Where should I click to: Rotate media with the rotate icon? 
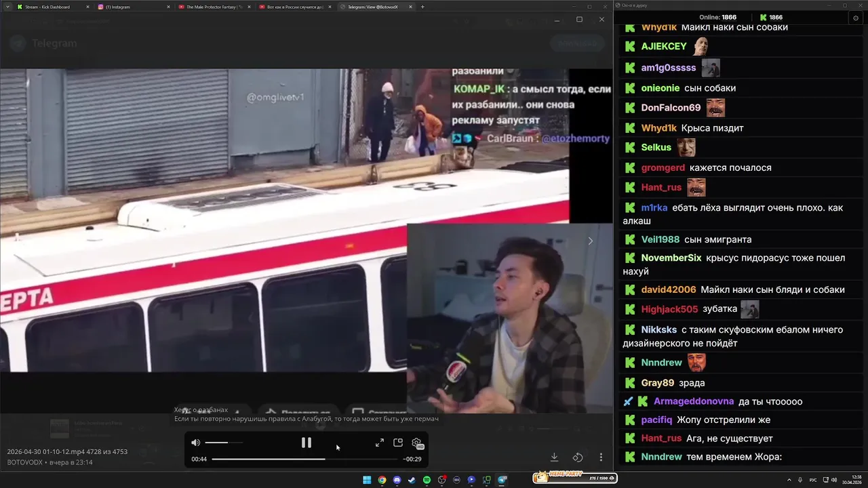578,457
